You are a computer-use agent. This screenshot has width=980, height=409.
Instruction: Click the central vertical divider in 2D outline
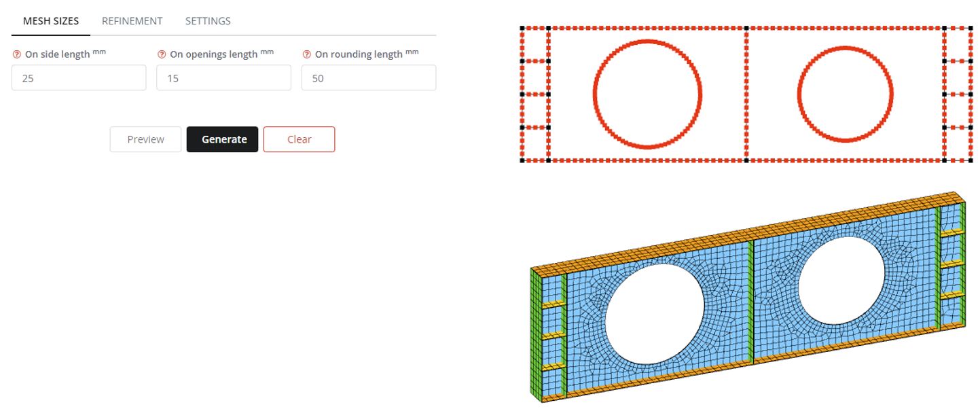coord(746,94)
